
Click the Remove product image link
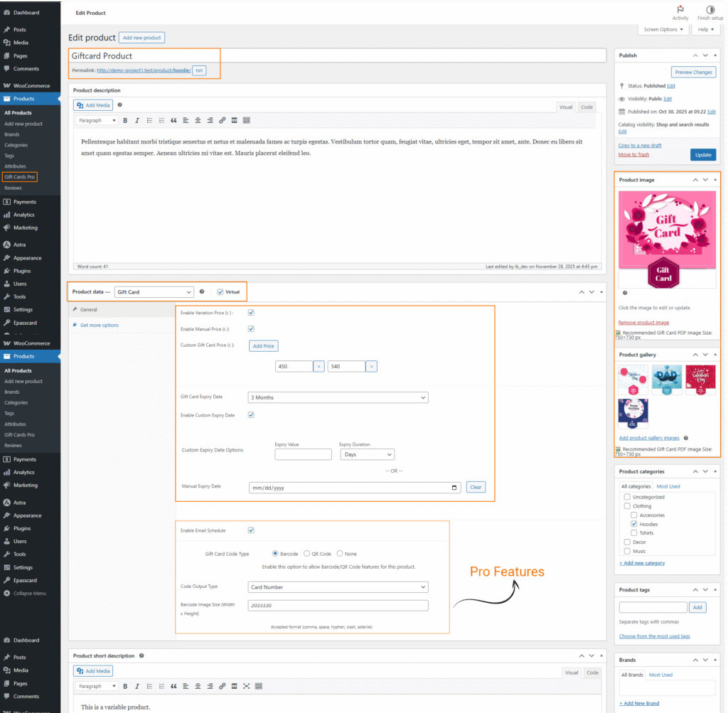(643, 323)
